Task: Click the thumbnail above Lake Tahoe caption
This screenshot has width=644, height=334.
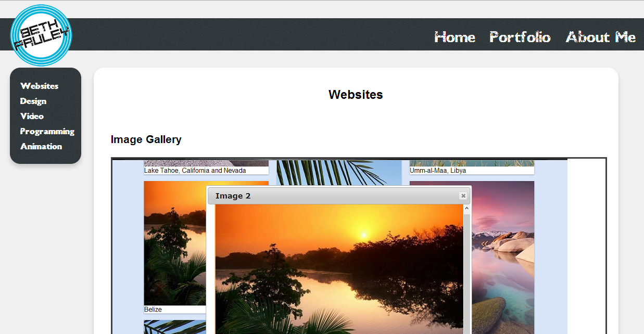Action: click(206, 163)
